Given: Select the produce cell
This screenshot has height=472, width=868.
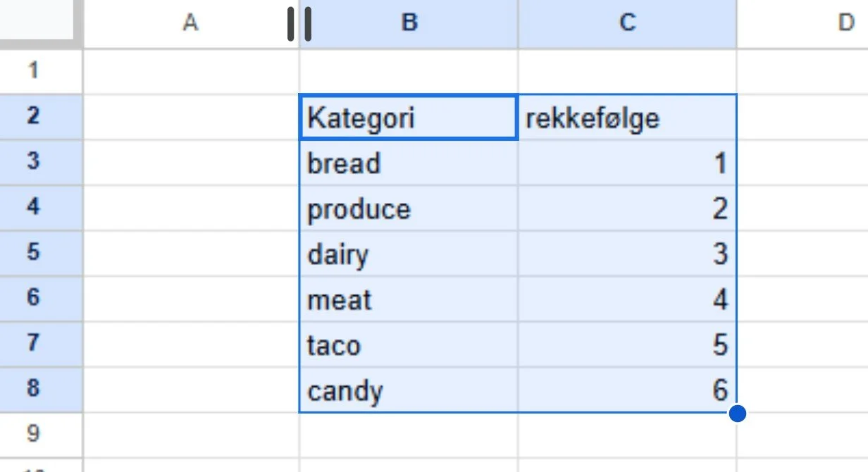Looking at the screenshot, I should point(409,209).
